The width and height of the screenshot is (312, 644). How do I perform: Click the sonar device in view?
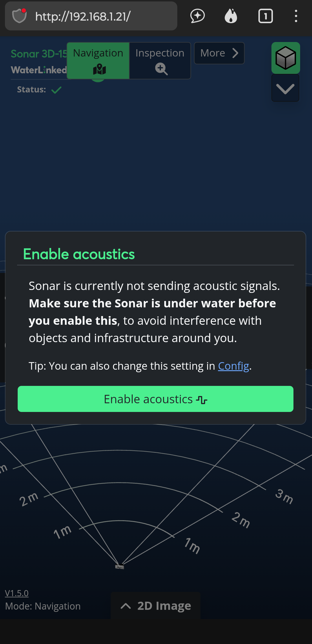(x=120, y=567)
